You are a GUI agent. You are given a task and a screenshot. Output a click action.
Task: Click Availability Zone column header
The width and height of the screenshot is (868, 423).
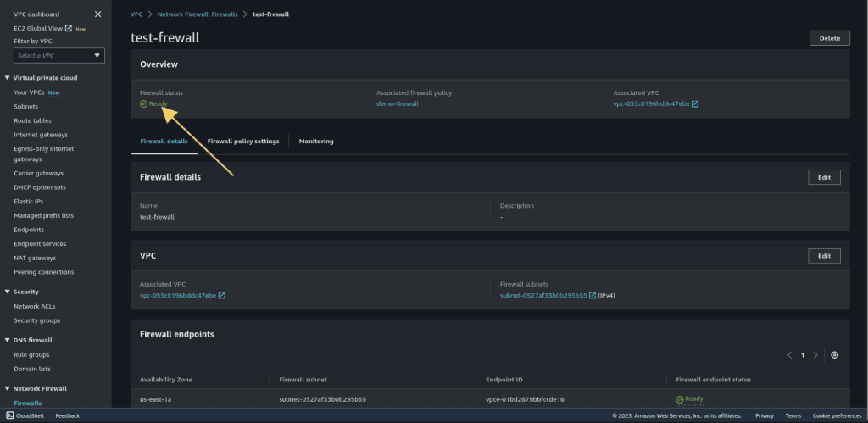[166, 380]
